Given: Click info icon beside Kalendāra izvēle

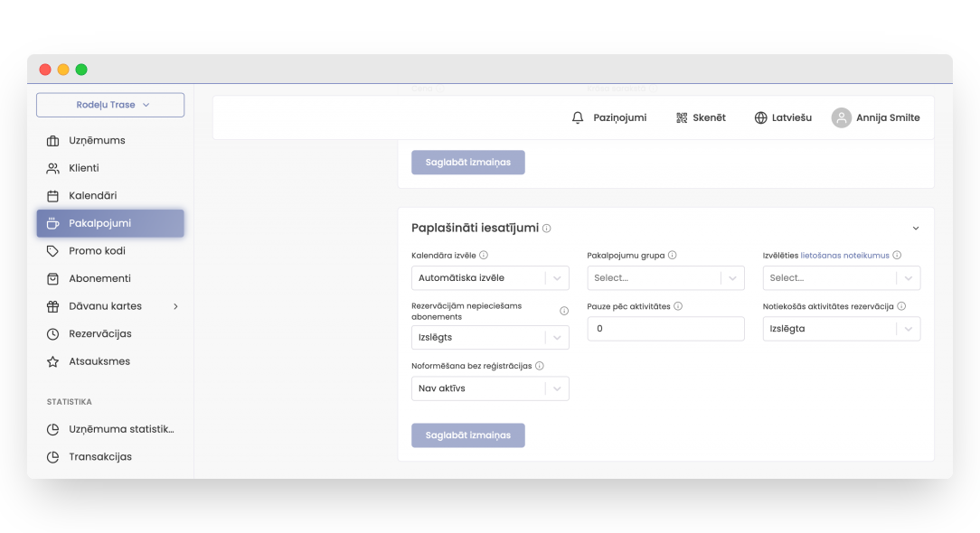Looking at the screenshot, I should [x=484, y=256].
